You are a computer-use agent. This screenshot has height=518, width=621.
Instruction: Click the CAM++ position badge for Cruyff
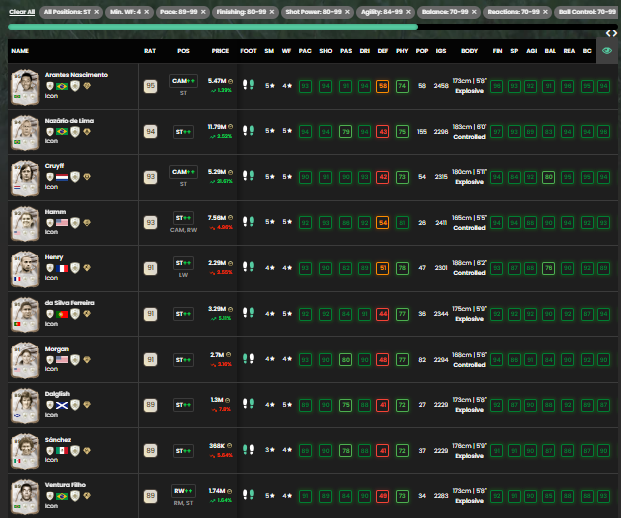[183, 172]
